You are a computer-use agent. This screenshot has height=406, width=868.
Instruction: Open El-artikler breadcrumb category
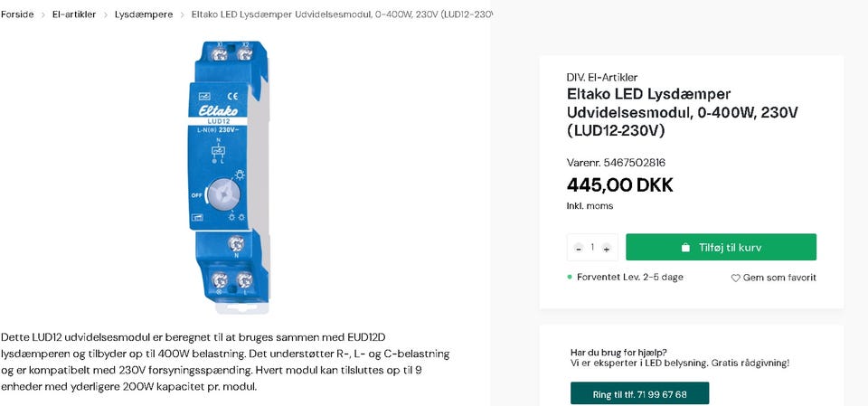pos(74,14)
